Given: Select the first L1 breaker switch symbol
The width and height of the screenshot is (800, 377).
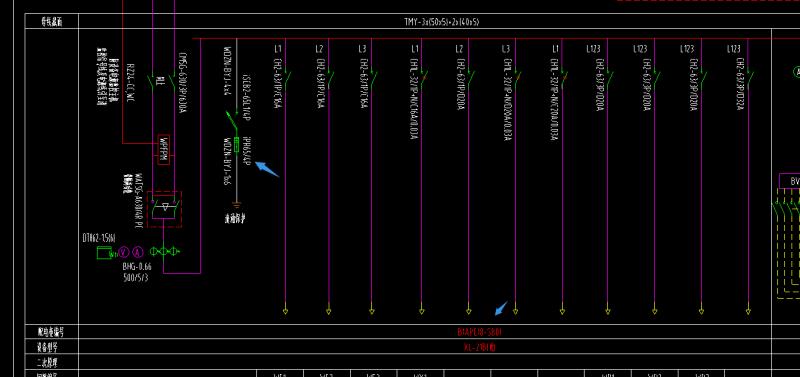Looking at the screenshot, I should 287,79.
